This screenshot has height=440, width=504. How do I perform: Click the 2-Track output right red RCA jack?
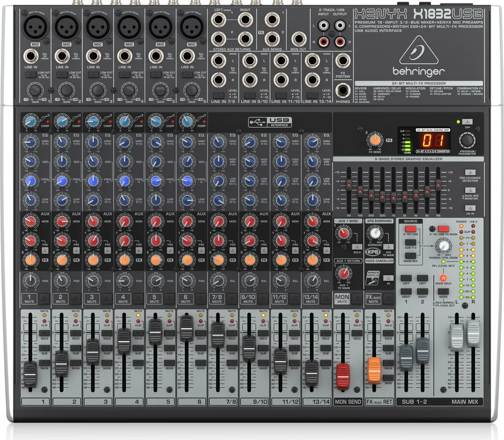click(x=340, y=41)
